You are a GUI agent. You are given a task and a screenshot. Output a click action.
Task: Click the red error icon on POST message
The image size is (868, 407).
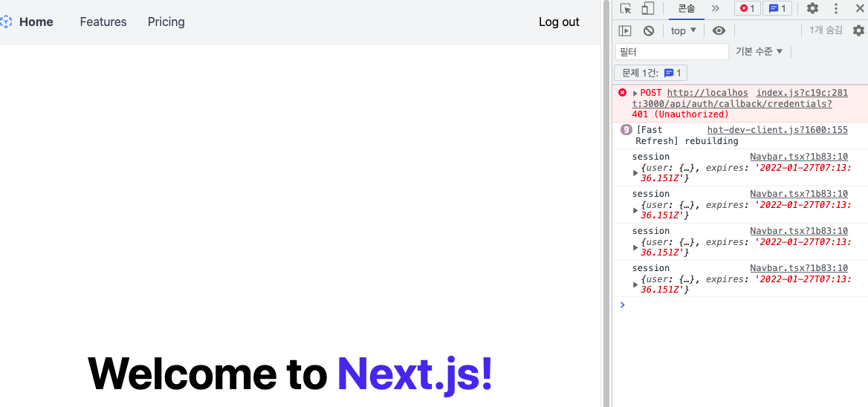coord(622,93)
